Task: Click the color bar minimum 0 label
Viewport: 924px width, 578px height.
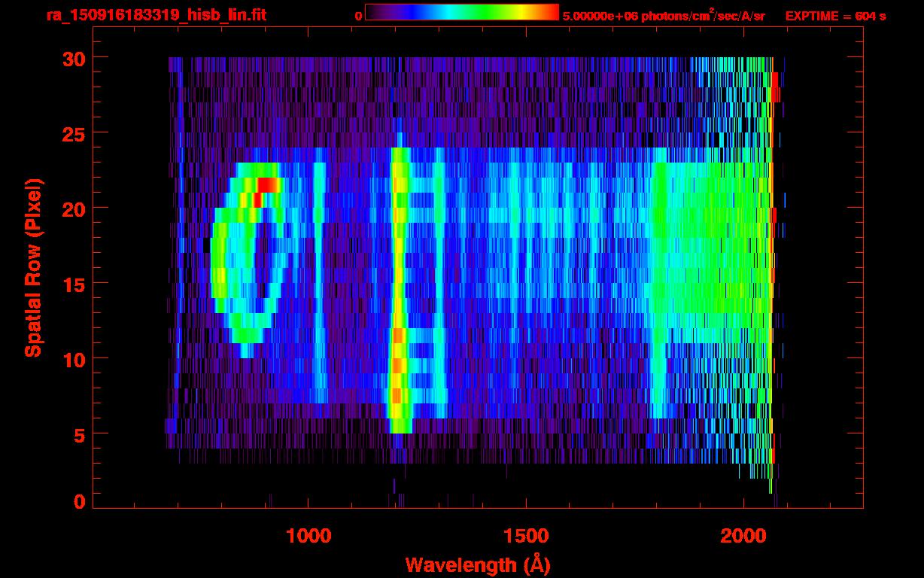Action: (x=358, y=16)
